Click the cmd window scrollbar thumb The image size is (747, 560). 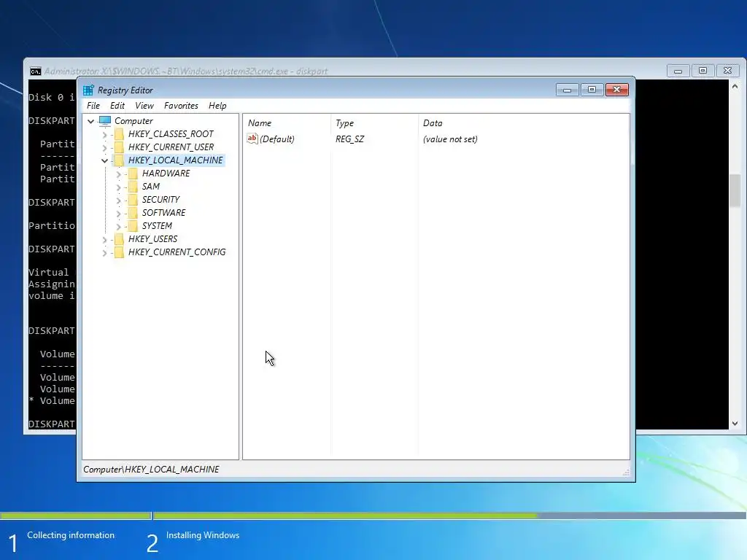coord(735,190)
